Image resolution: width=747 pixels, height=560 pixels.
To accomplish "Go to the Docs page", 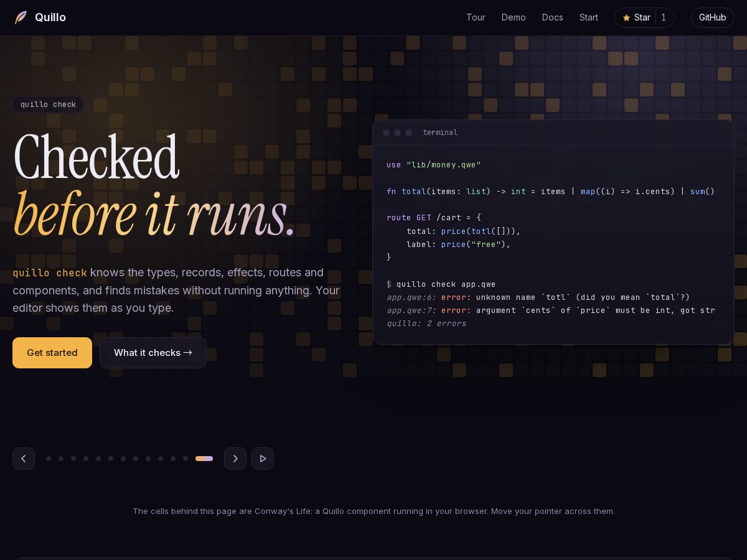I will (552, 17).
